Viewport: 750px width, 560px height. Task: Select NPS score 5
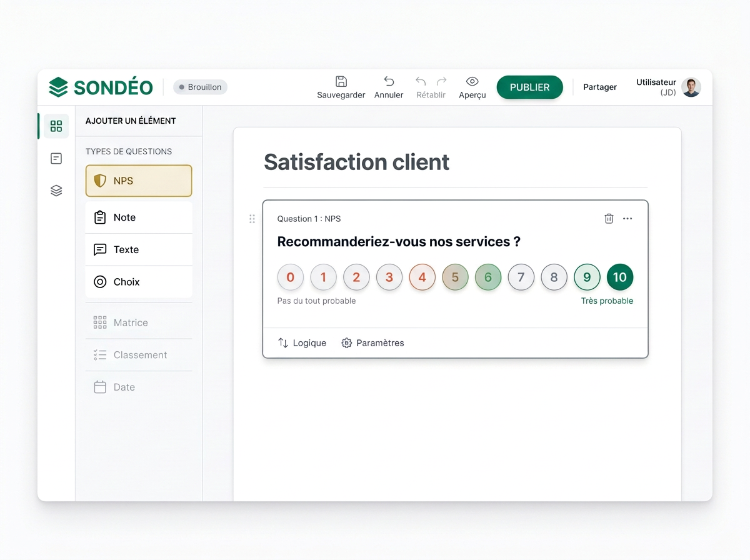pyautogui.click(x=455, y=277)
